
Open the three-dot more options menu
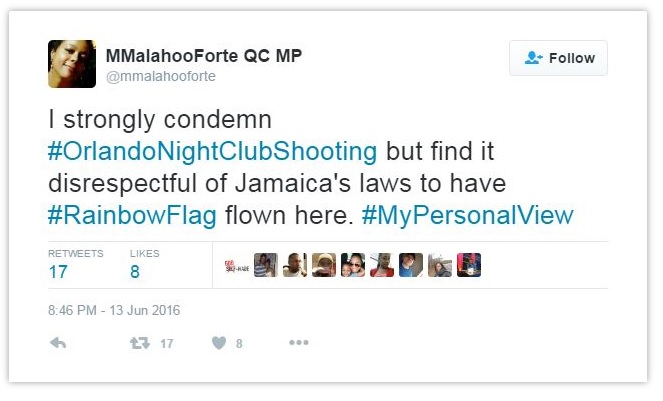299,342
